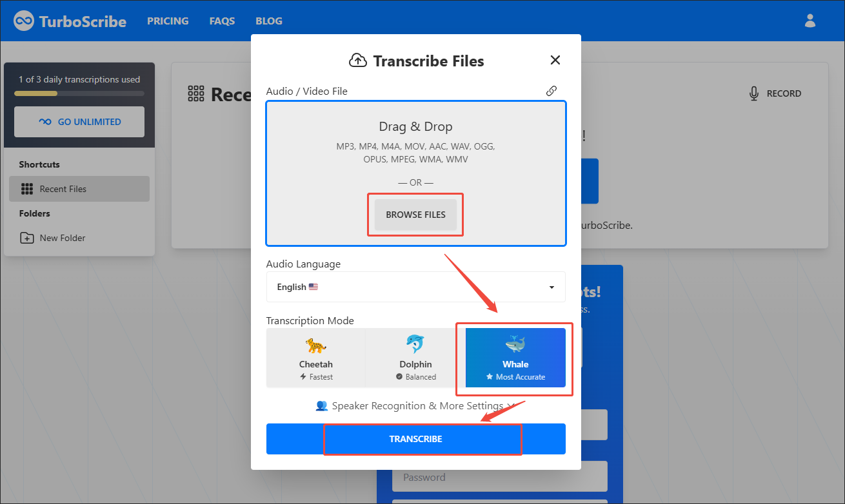Click the Transcribe button

[x=416, y=439]
